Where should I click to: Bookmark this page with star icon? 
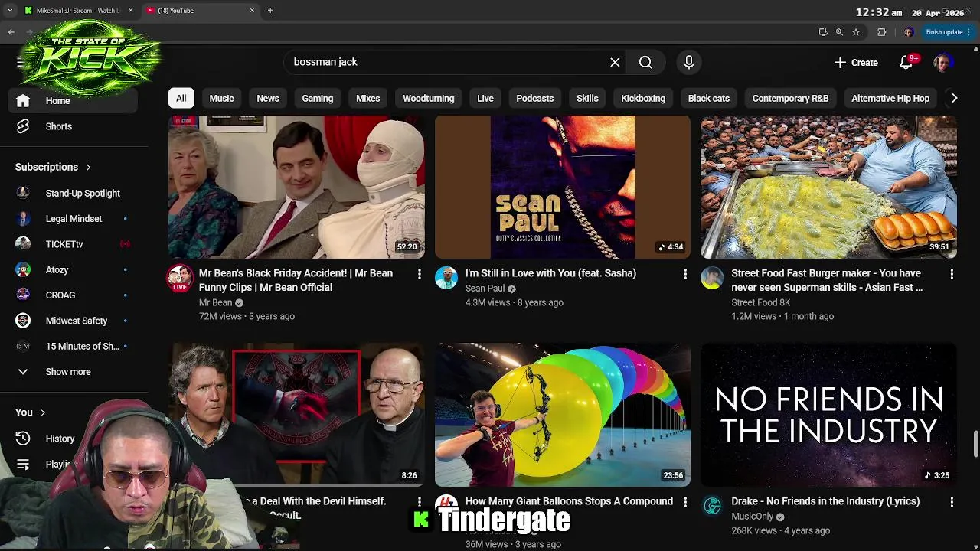(x=856, y=32)
